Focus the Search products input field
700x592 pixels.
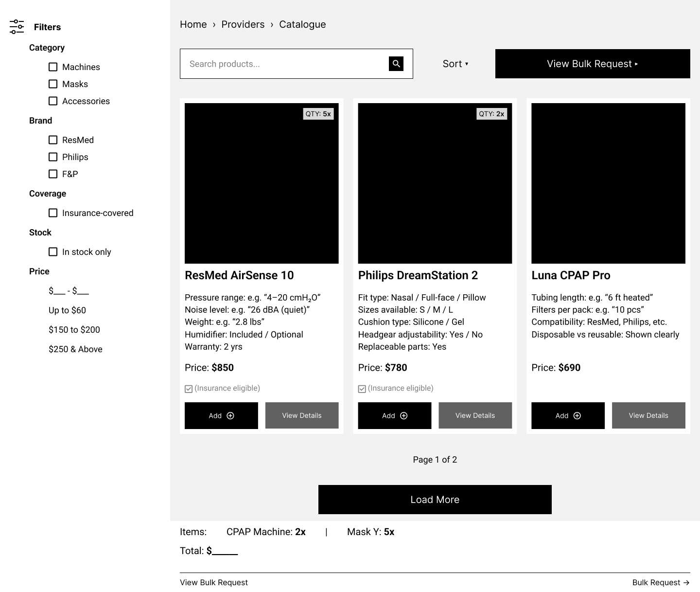[297, 64]
